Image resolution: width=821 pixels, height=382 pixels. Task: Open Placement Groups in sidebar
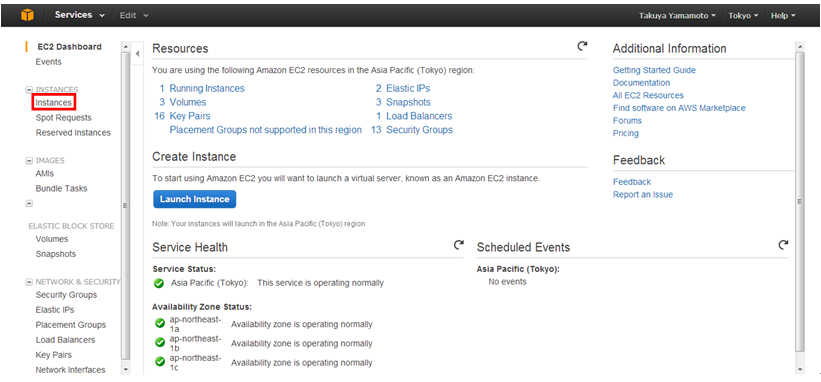point(71,325)
